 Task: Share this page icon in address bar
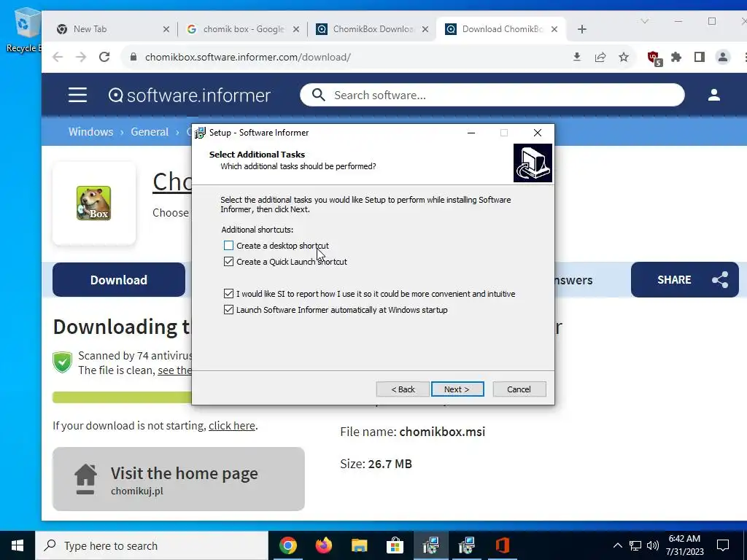[x=600, y=57]
